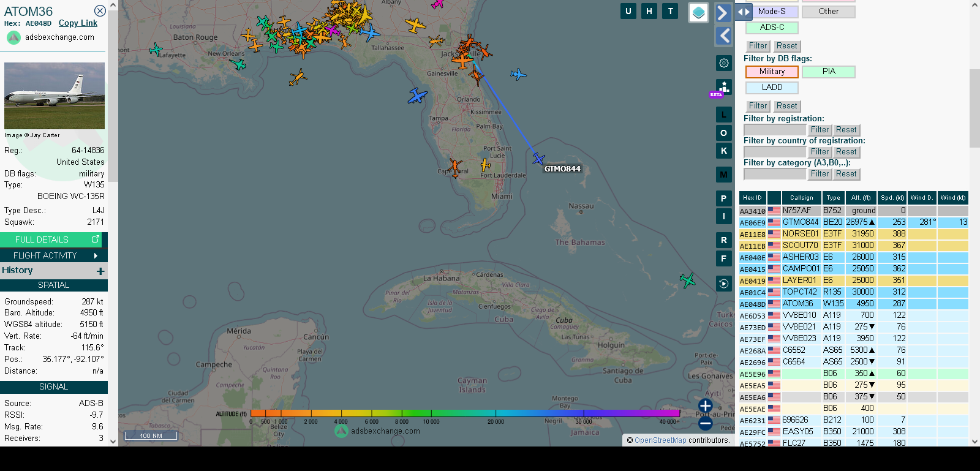Screen dimensions: 980x471
Task: Click the altitude color legend bar
Action: click(465, 413)
